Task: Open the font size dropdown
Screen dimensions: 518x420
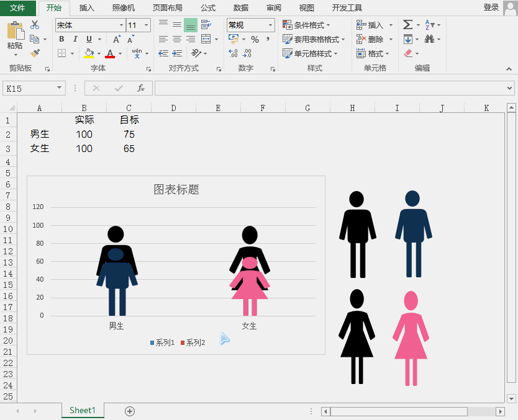Action: (147, 25)
